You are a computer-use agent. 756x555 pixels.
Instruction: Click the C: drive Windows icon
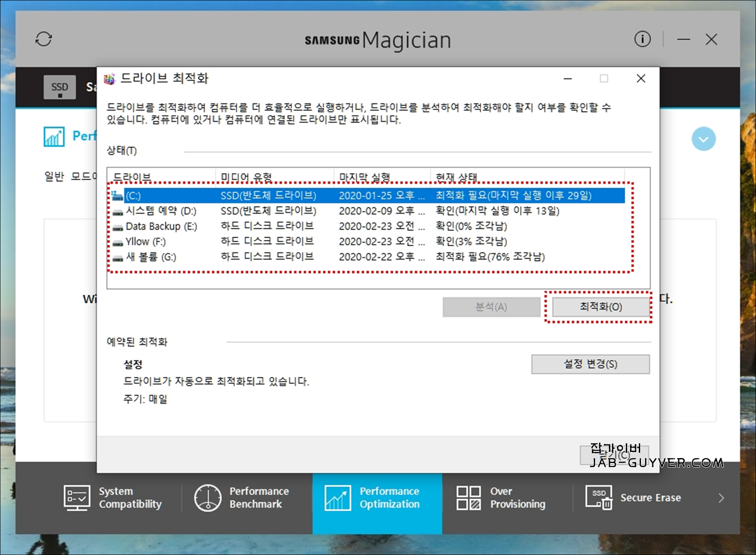point(117,196)
